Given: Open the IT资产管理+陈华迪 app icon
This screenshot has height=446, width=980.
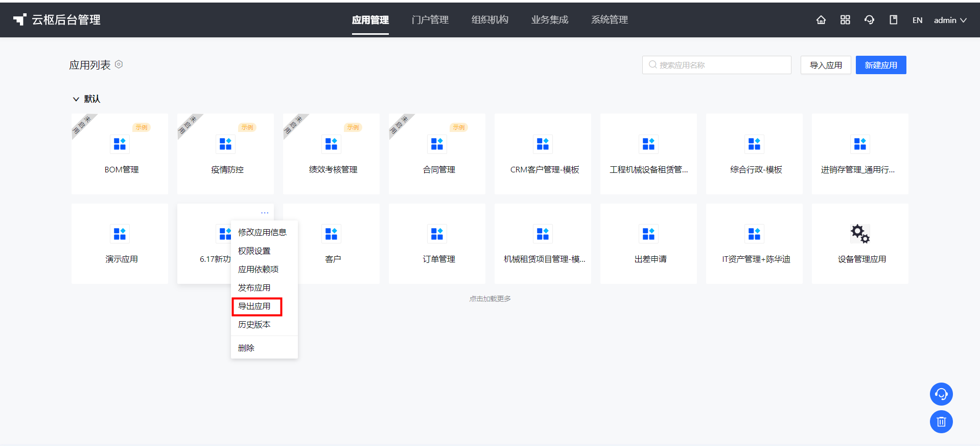Looking at the screenshot, I should tap(754, 234).
